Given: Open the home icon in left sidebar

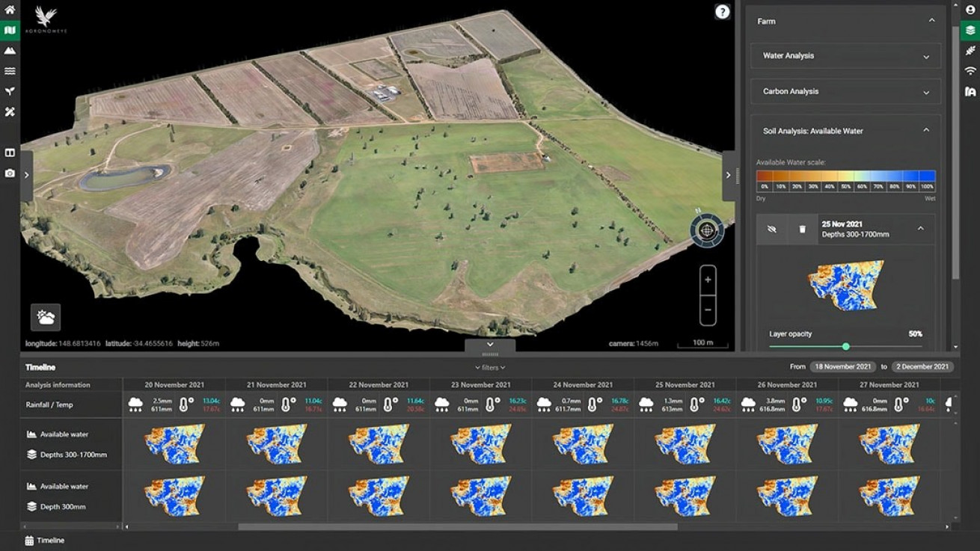Looking at the screenshot, I should point(10,10).
